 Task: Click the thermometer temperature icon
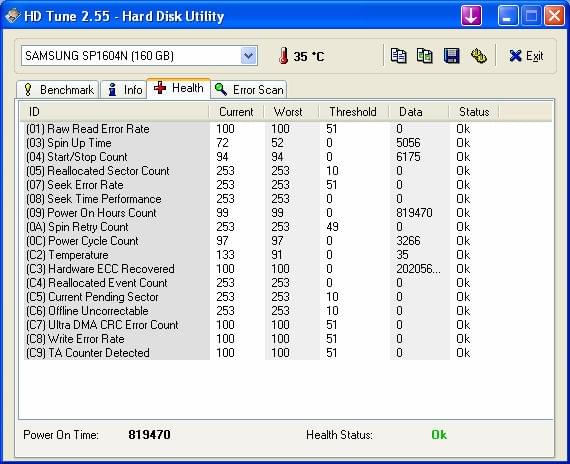pyautogui.click(x=284, y=56)
